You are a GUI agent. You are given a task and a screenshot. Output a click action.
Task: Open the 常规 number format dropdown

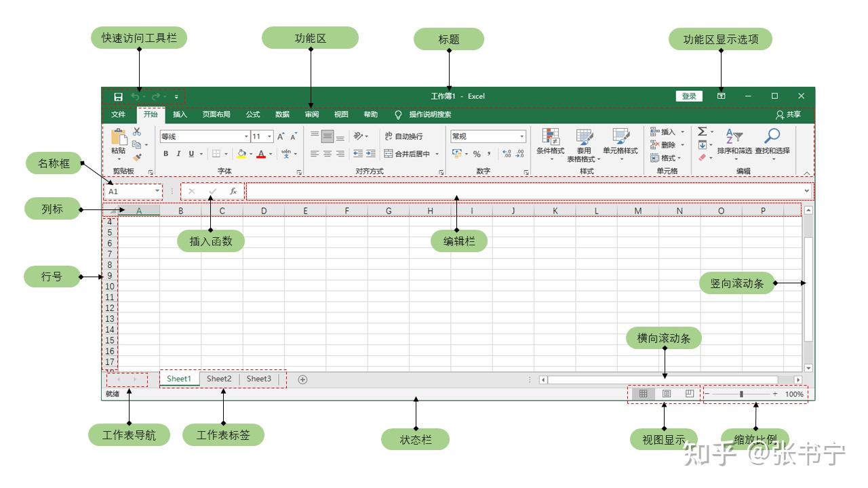[522, 136]
